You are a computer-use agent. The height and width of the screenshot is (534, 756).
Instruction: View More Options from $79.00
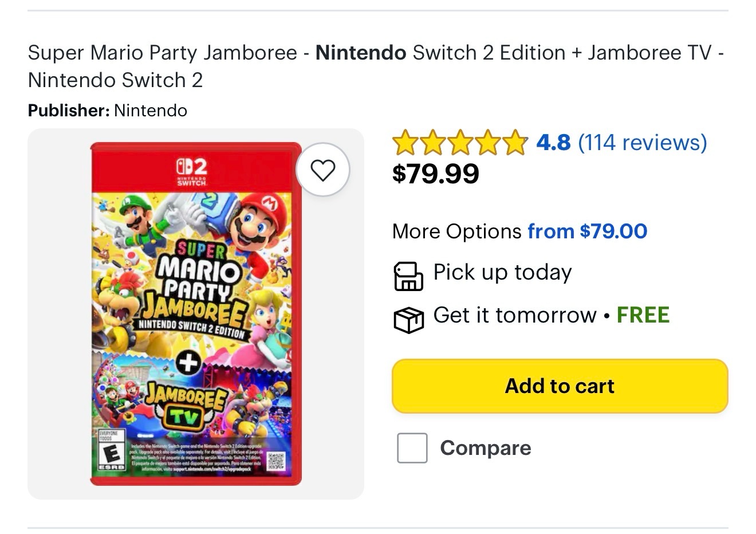coord(587,231)
